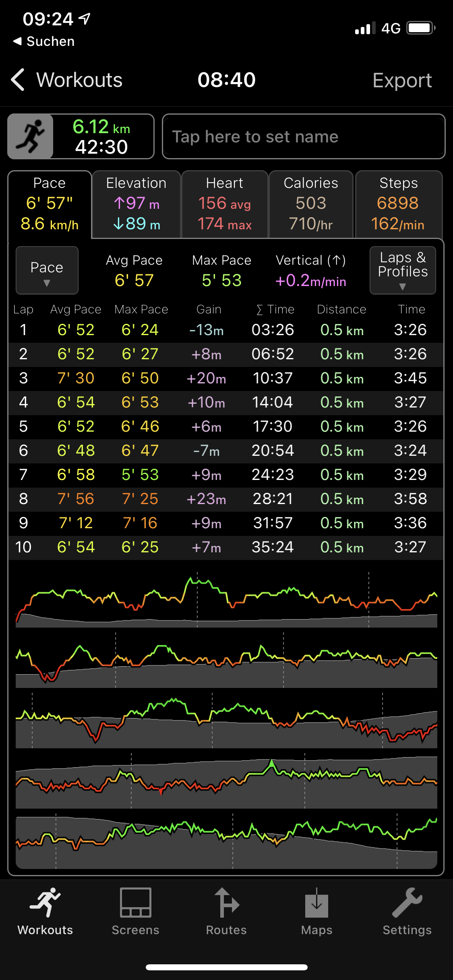Select lap 8 row in table

(225, 499)
